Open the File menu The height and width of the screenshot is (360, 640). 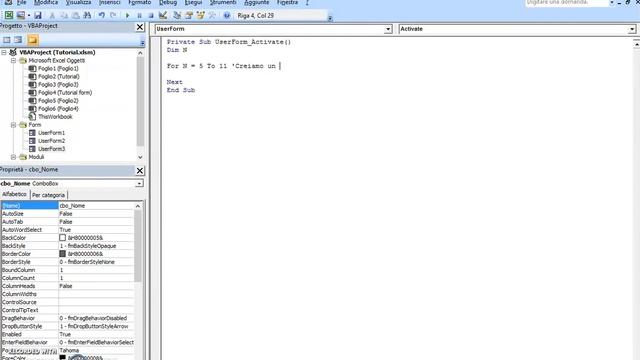21,3
